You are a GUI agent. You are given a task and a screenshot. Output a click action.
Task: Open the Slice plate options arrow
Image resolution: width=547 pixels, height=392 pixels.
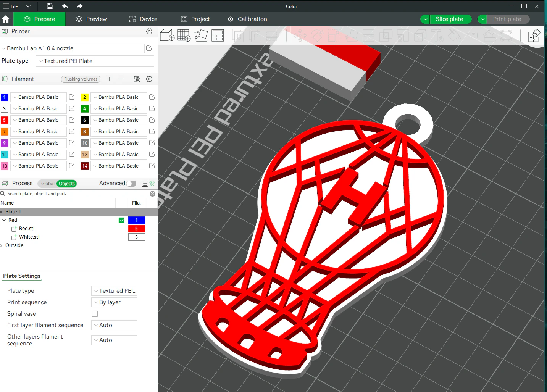425,19
